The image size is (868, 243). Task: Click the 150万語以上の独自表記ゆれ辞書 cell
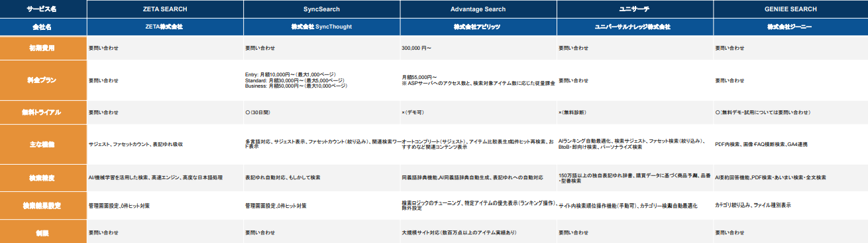[x=634, y=178]
